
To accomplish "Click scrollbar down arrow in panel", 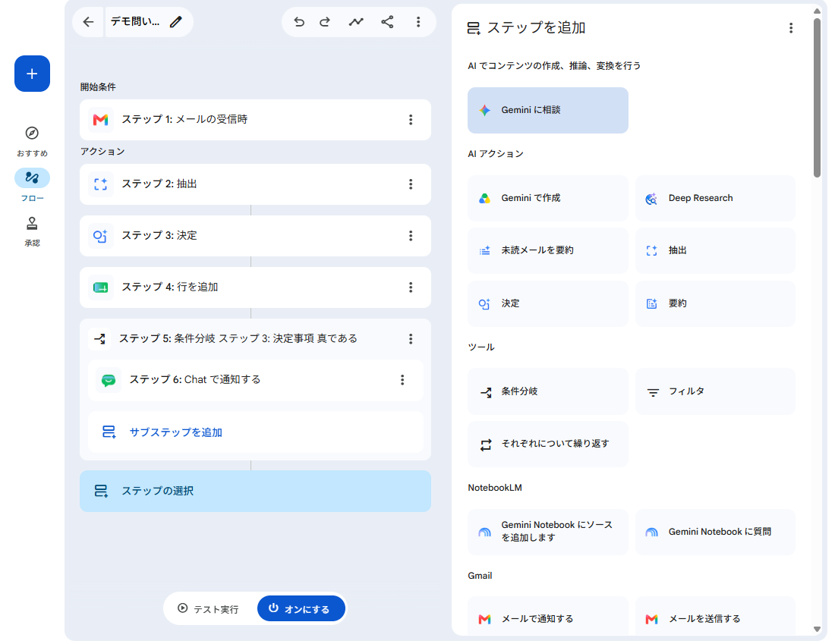I will (x=817, y=629).
